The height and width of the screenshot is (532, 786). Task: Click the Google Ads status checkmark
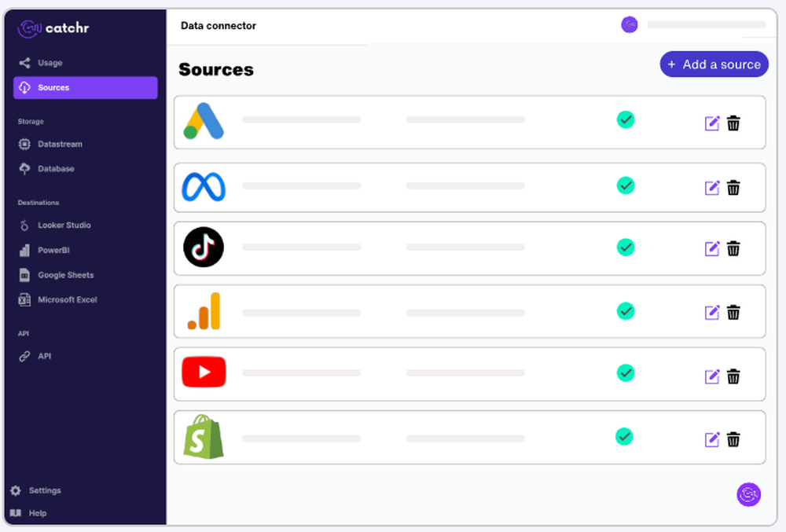point(626,119)
